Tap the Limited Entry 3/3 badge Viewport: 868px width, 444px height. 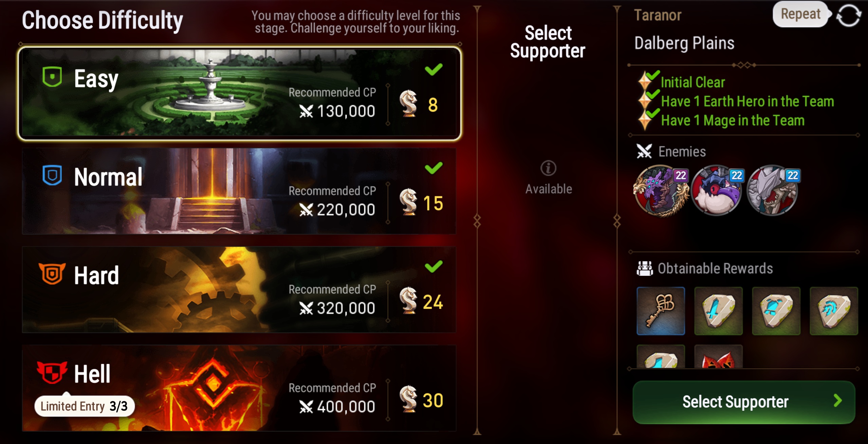pos(84,406)
